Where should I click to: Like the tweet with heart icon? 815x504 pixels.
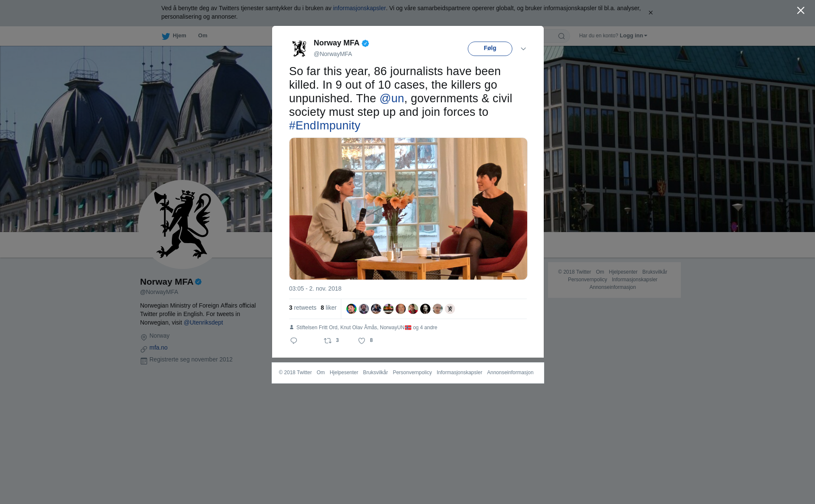(x=362, y=341)
